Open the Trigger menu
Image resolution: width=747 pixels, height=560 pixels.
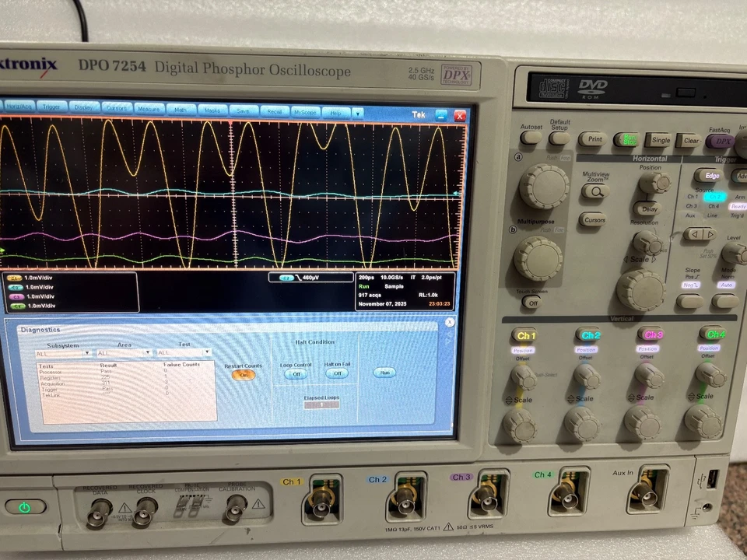click(x=51, y=107)
